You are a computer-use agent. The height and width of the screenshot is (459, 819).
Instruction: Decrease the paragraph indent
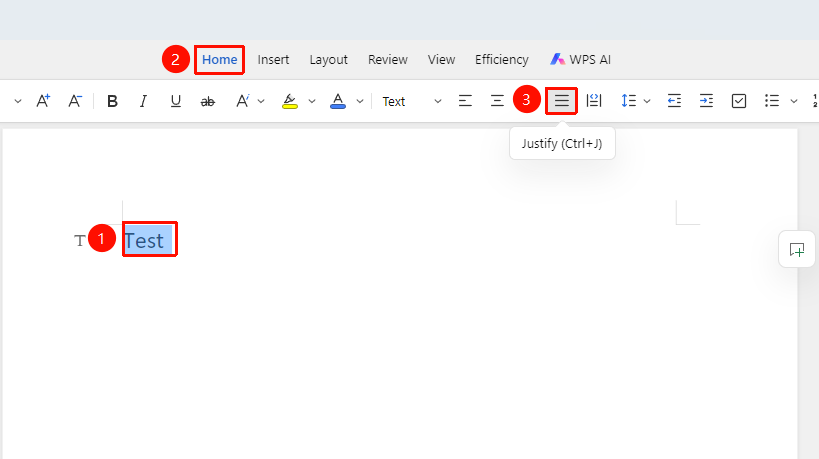[674, 101]
